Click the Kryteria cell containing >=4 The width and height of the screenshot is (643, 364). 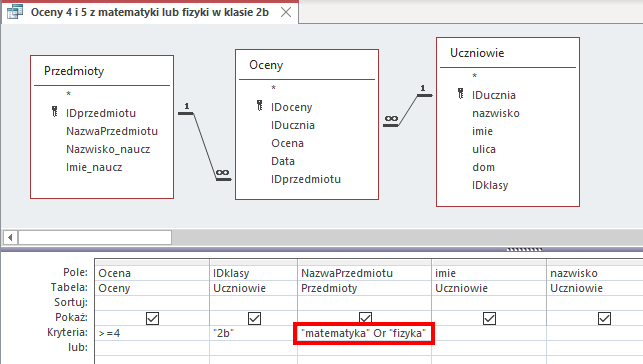coord(152,333)
